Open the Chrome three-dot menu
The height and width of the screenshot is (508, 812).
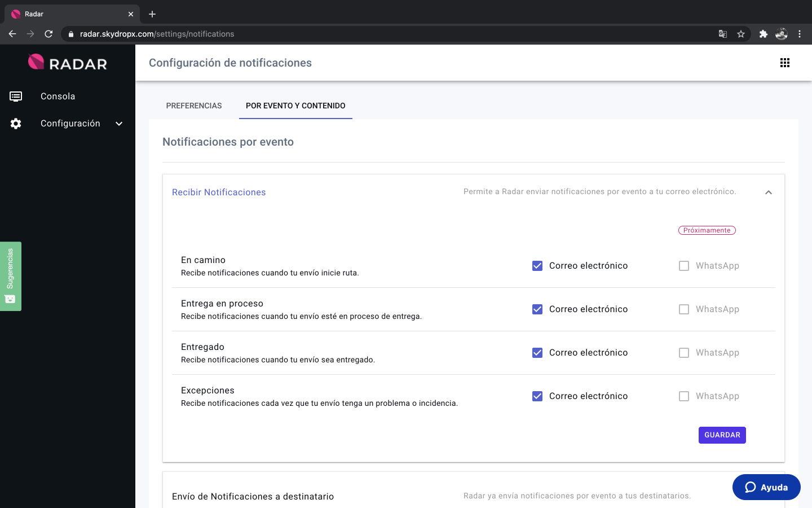(x=800, y=34)
